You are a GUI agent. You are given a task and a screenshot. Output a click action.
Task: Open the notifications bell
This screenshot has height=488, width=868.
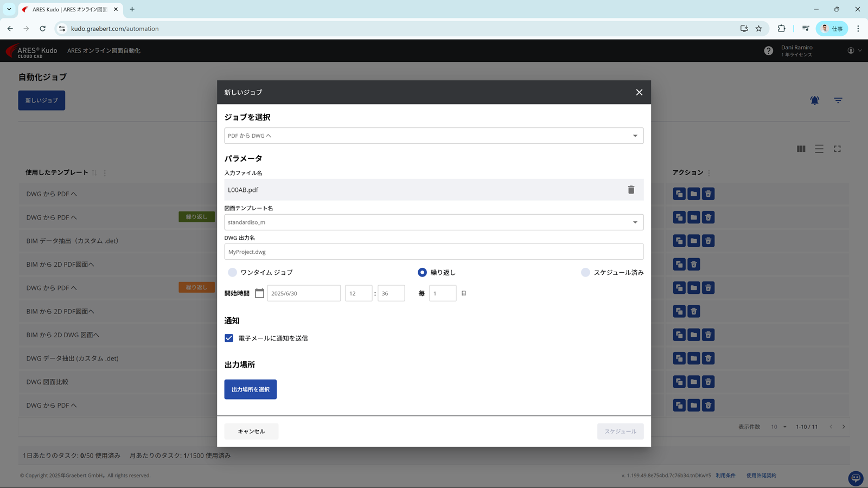click(814, 100)
